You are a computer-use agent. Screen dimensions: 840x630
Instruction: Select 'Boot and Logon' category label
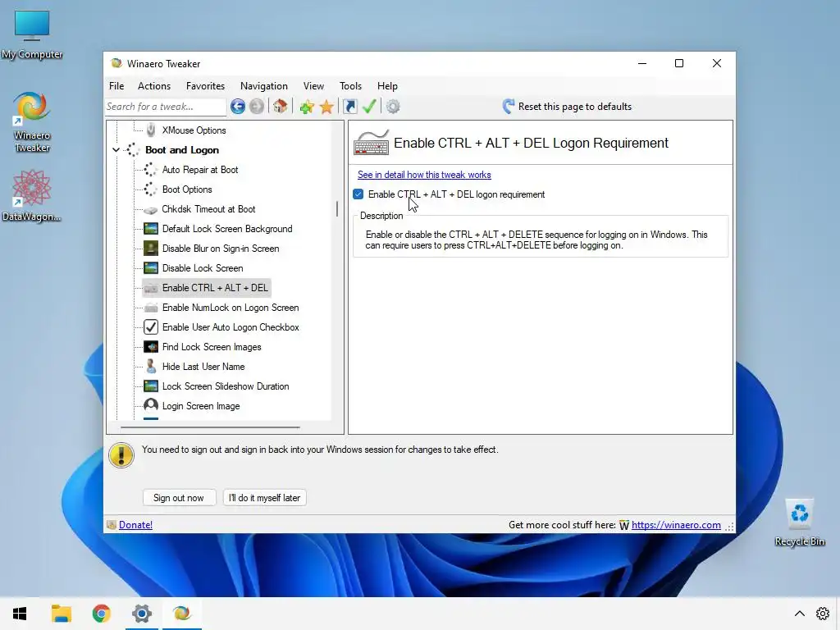point(182,150)
